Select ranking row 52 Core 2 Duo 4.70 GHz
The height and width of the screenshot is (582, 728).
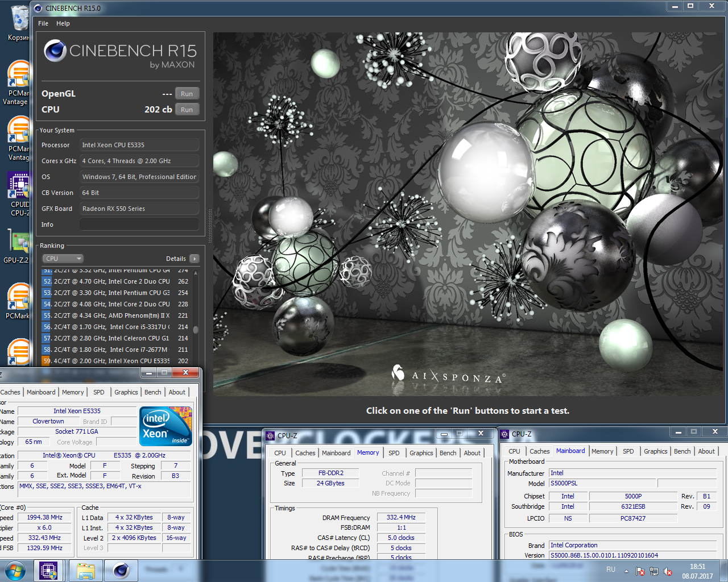coord(116,281)
